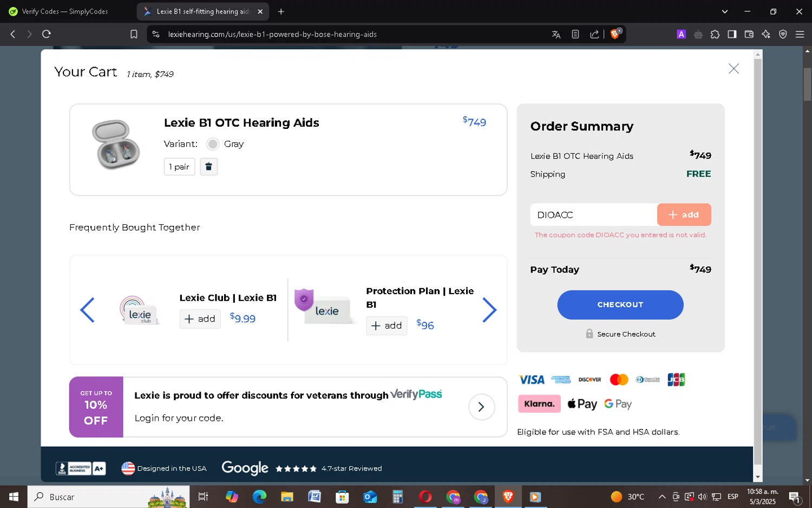Open Outlook from the taskbar
The width and height of the screenshot is (812, 508).
[370, 497]
